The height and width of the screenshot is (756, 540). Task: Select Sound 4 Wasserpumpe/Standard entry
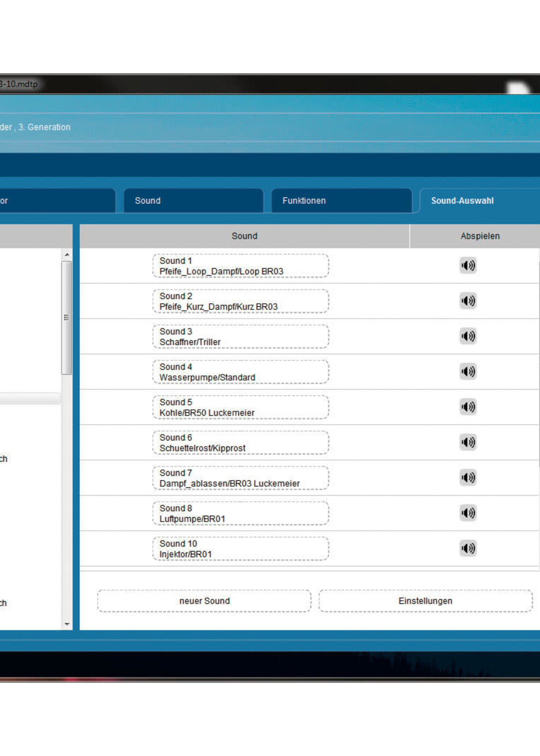tap(241, 372)
